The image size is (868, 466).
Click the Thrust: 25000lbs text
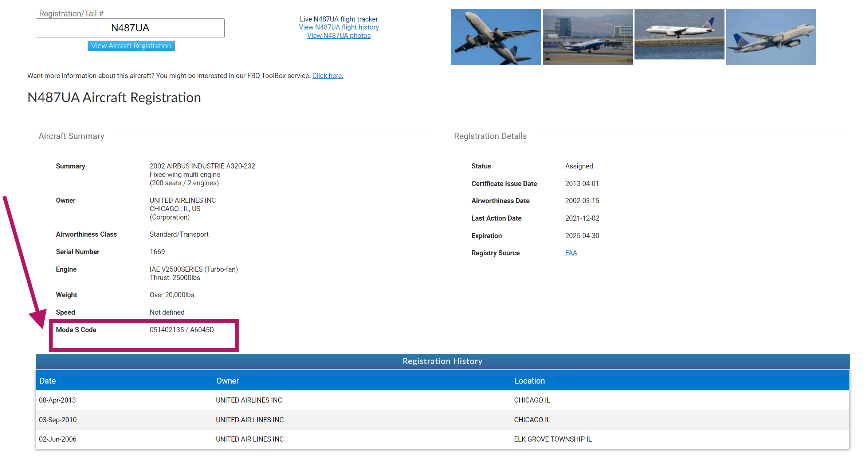click(175, 278)
